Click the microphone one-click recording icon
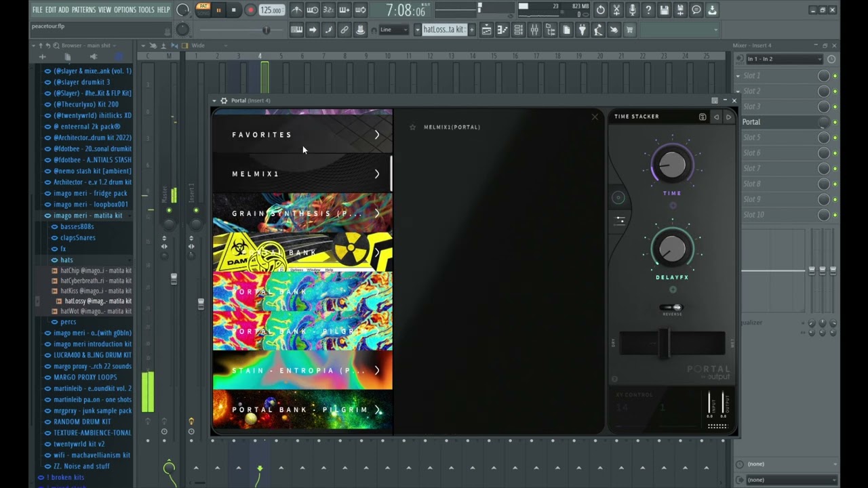 633,10
